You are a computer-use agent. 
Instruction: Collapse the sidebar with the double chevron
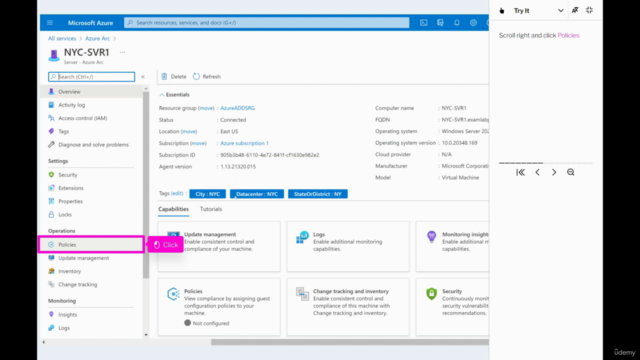tap(143, 77)
